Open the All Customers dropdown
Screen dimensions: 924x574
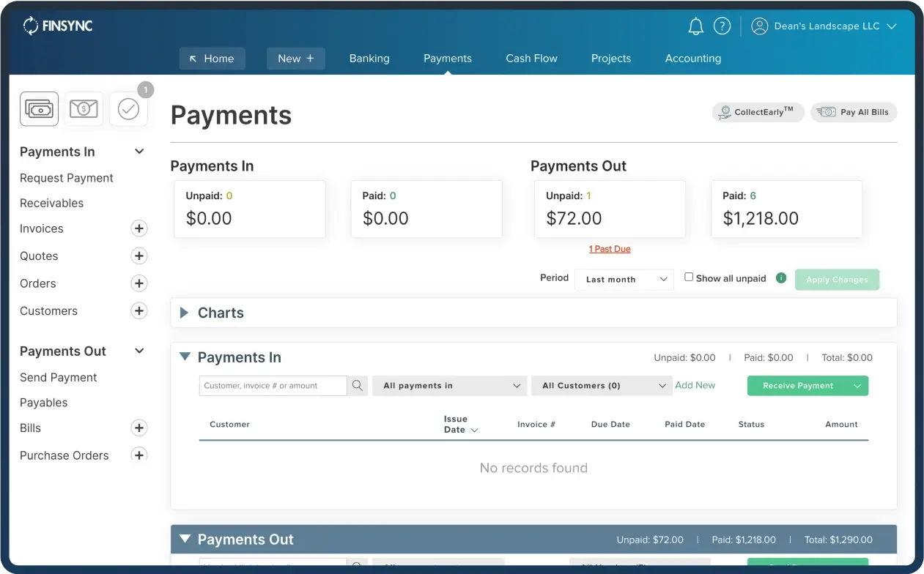click(601, 385)
